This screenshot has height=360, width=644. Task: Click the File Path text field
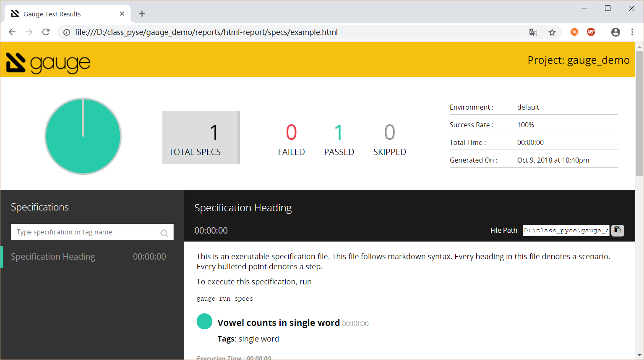click(566, 230)
